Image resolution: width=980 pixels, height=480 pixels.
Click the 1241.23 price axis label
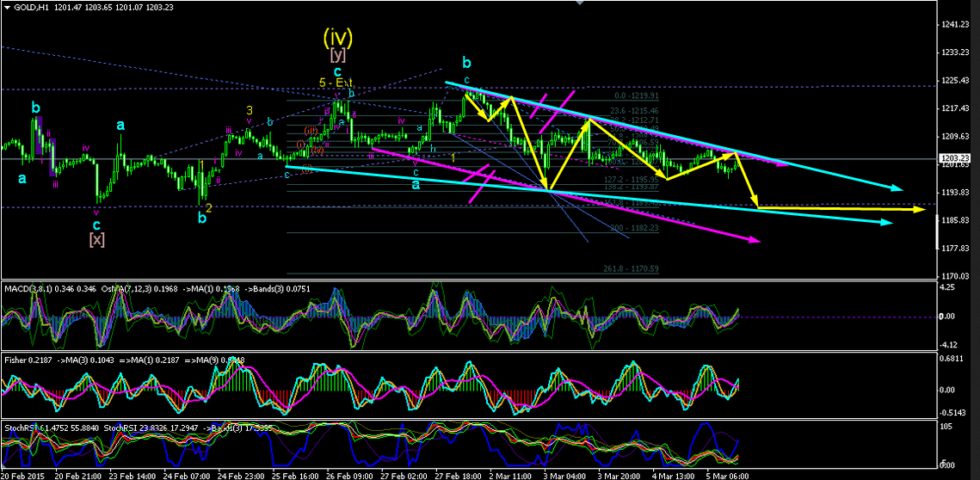[x=956, y=24]
